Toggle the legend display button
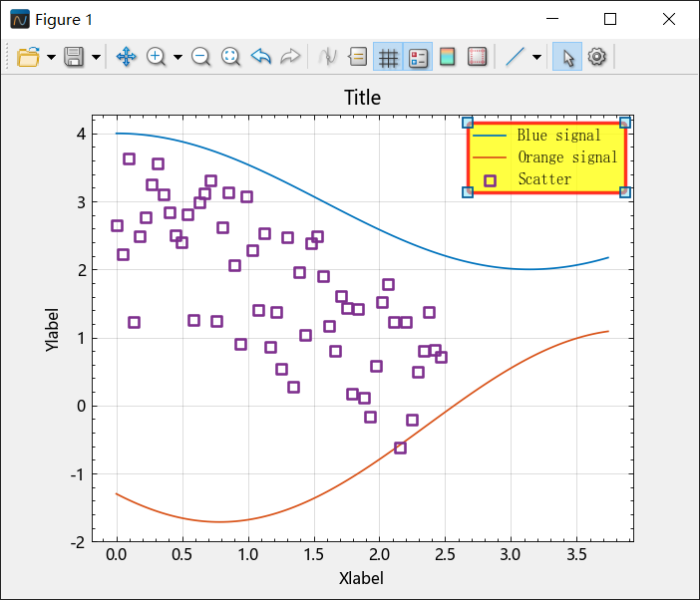This screenshot has width=700, height=600. (418, 57)
